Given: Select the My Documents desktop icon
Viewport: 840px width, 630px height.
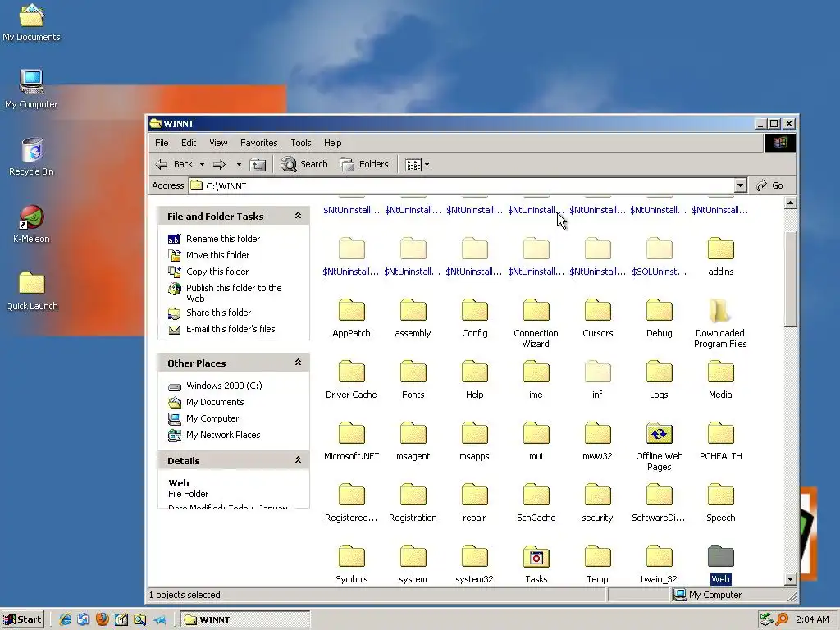Looking at the screenshot, I should (x=31, y=22).
